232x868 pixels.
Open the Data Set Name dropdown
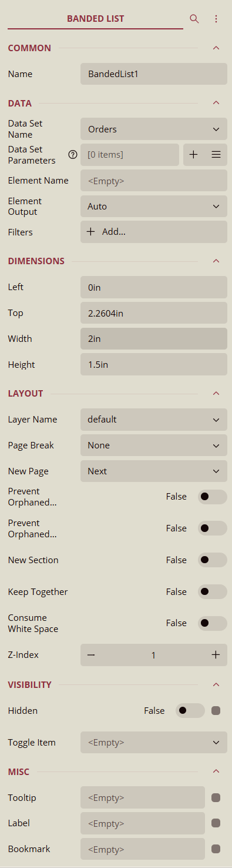(x=154, y=129)
